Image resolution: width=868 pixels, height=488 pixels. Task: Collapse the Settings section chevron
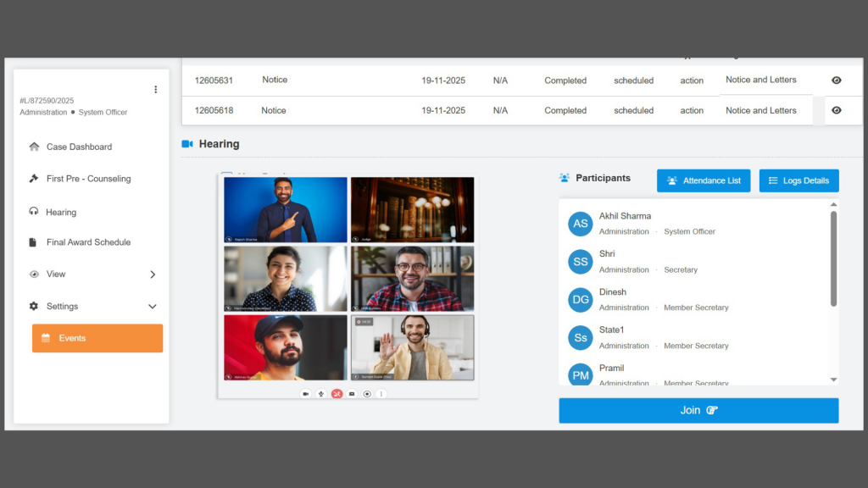(153, 307)
